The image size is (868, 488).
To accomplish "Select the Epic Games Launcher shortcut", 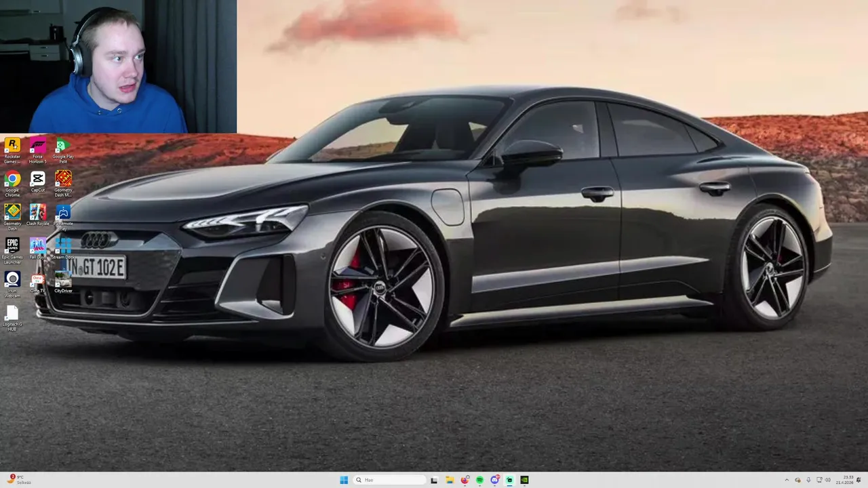I will [12, 250].
